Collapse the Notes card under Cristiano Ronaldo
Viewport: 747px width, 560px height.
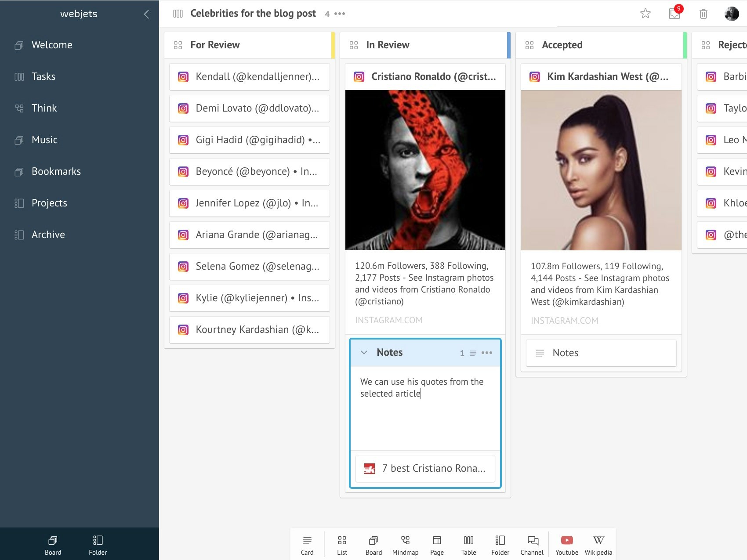point(364,352)
